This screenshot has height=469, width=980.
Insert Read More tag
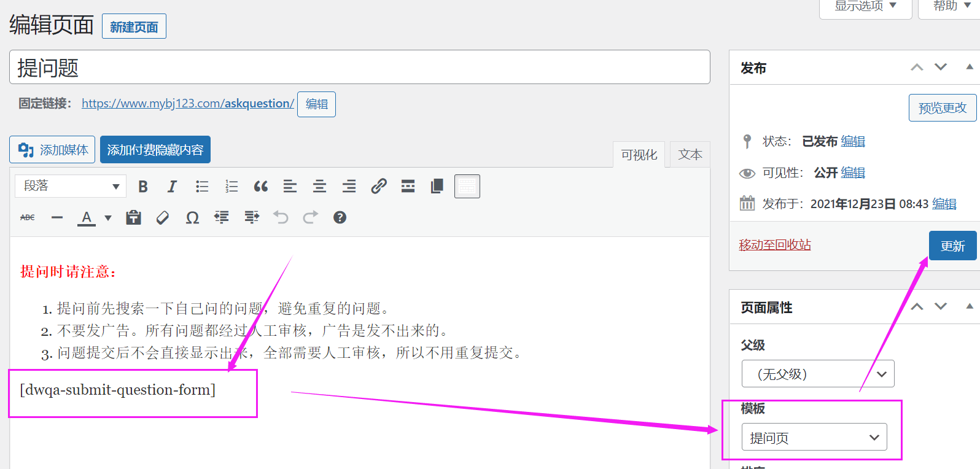(x=408, y=187)
